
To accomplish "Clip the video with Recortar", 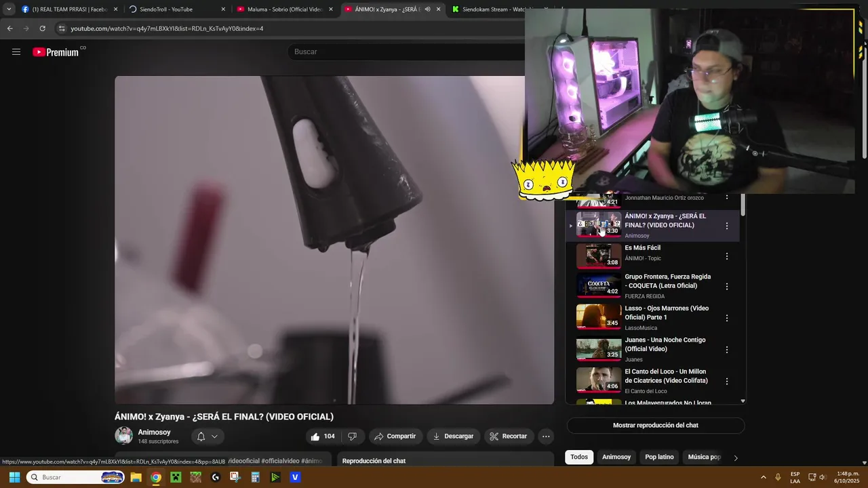I will 508,436.
